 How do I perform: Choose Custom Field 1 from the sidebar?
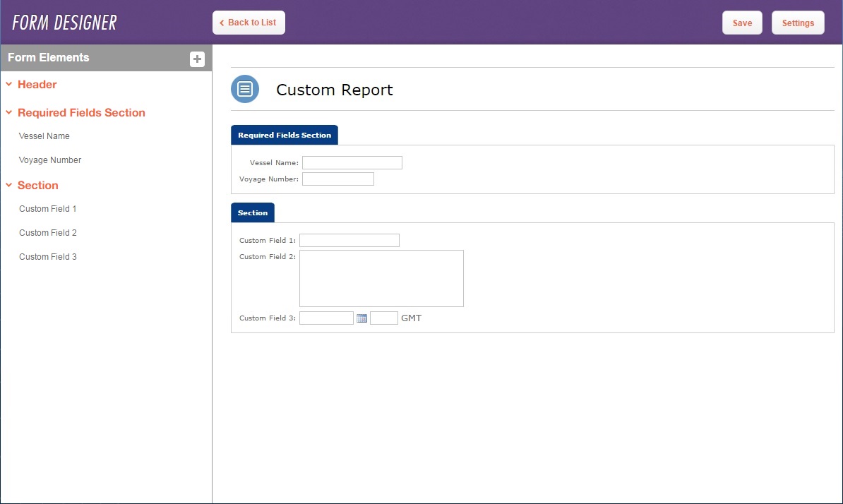(47, 208)
